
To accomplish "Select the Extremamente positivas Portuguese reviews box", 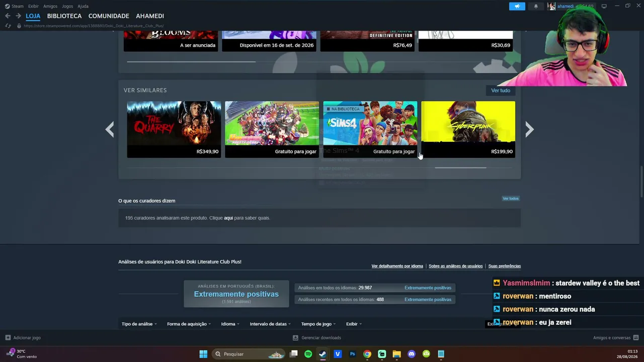I will pyautogui.click(x=236, y=294).
